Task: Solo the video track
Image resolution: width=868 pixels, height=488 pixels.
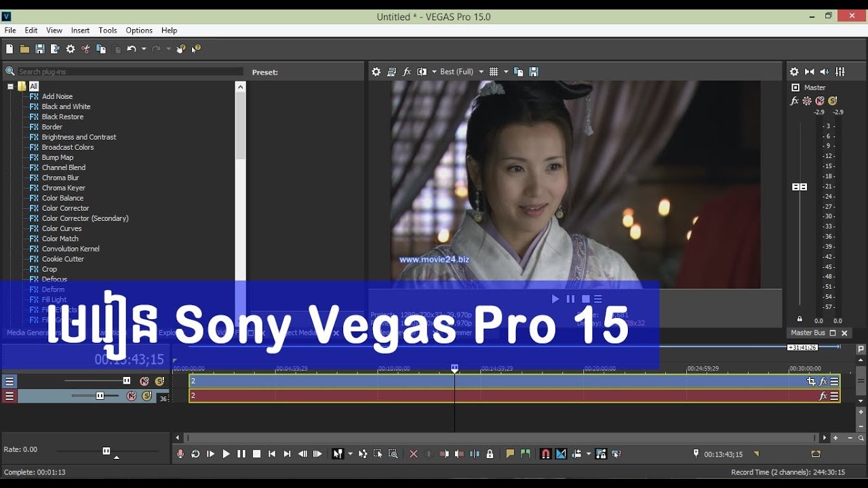Action: click(x=159, y=381)
